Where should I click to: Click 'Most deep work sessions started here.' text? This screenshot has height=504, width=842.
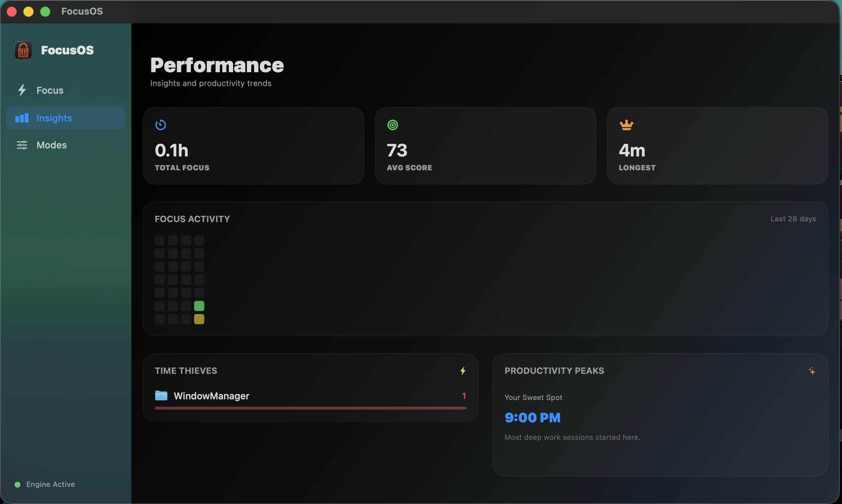point(572,437)
